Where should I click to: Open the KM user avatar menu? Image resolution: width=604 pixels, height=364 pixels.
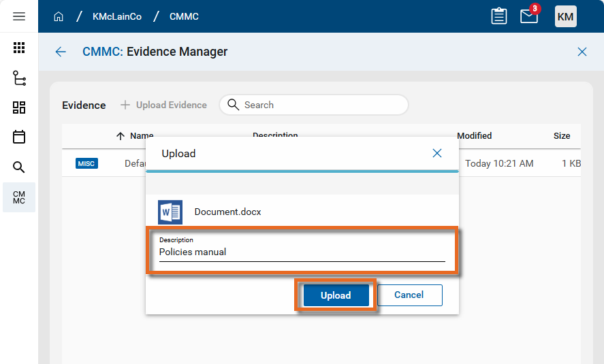point(566,16)
